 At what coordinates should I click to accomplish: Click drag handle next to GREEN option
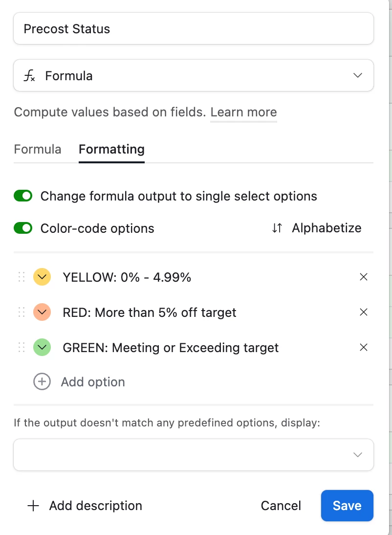point(22,347)
